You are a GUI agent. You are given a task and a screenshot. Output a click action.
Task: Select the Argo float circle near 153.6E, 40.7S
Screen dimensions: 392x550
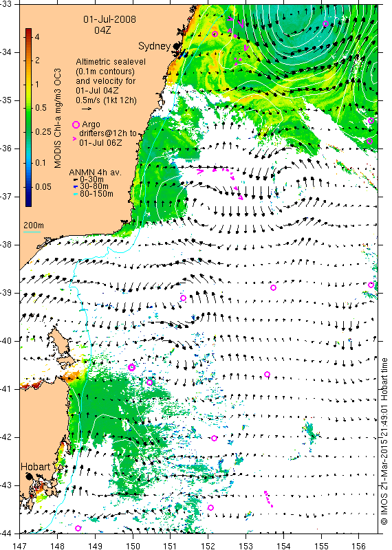point(267,374)
